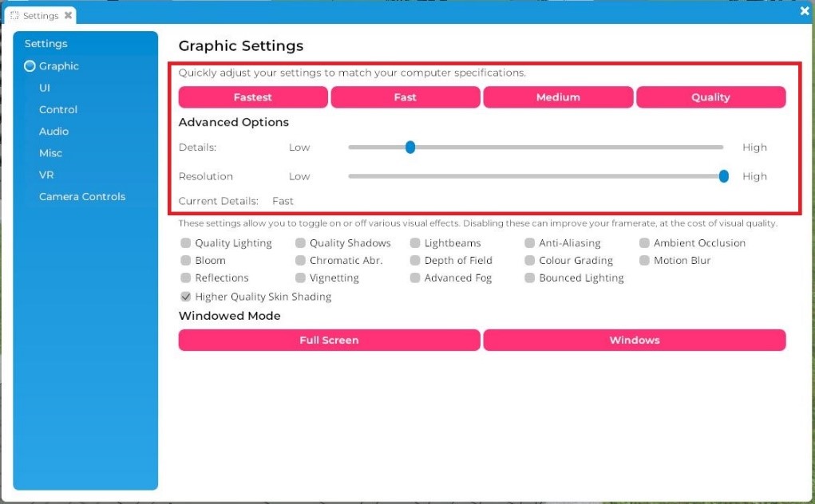Enable Colour Grading checkbox

[530, 260]
